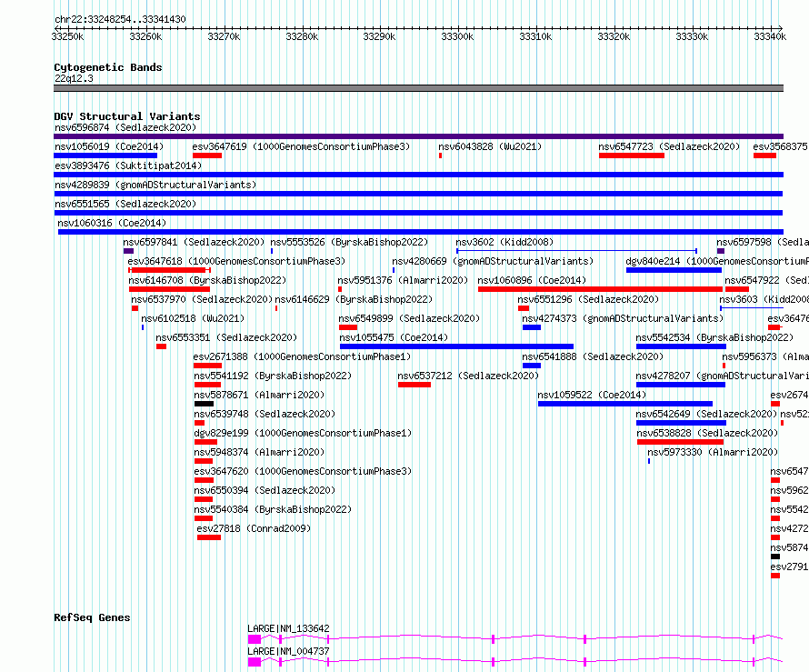
Task: Click nsv6597841 (Sedlazeck2020) label
Action: coord(194,242)
